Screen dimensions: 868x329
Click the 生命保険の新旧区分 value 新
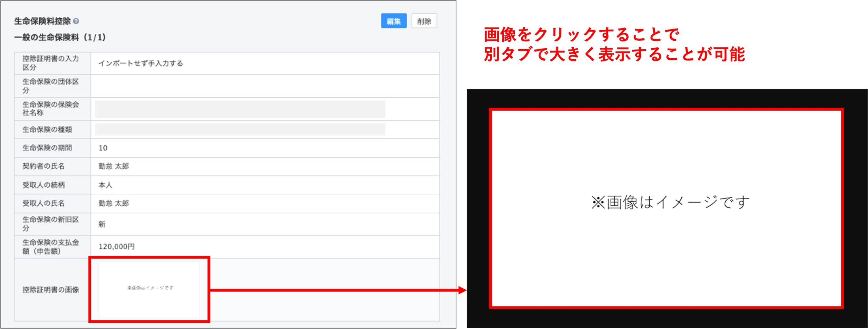tap(102, 224)
